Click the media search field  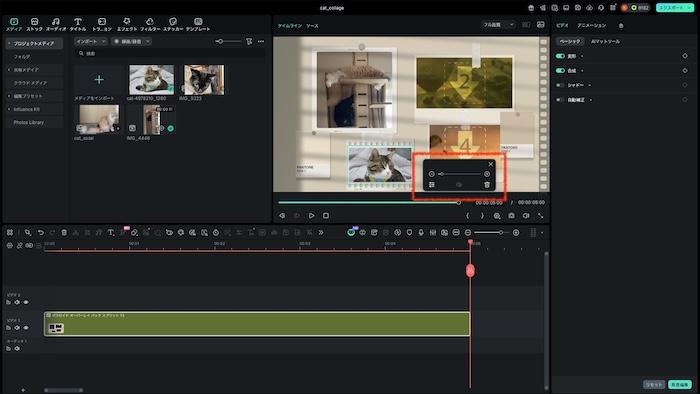(x=170, y=54)
